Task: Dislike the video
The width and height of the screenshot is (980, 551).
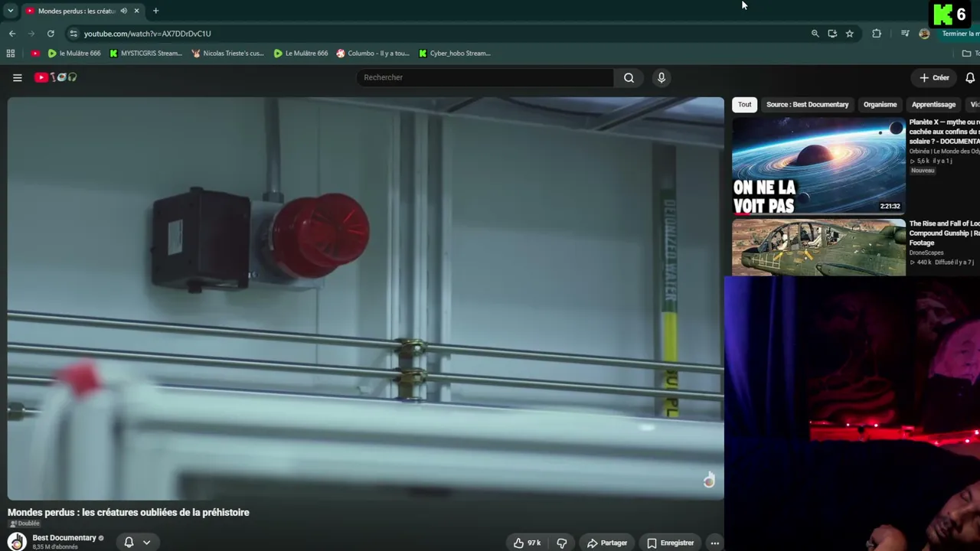Action: click(x=561, y=543)
